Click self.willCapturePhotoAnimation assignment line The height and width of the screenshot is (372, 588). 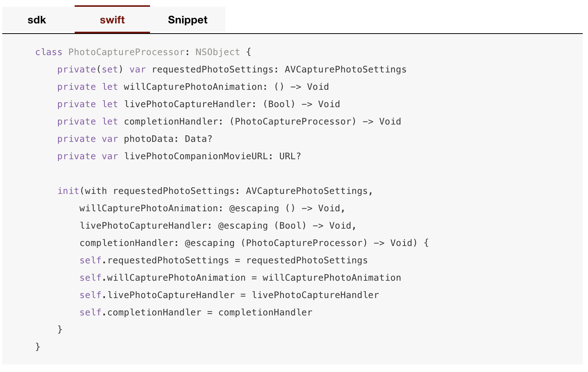coord(240,278)
